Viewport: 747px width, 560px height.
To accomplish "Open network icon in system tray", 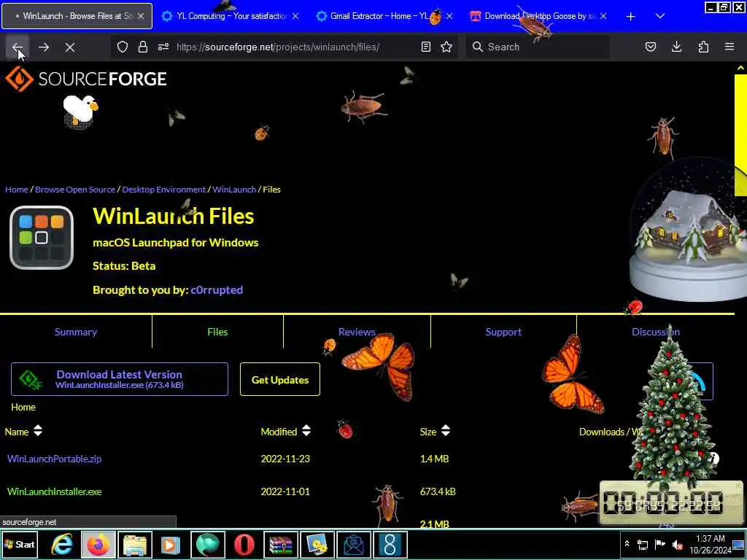I will click(643, 544).
